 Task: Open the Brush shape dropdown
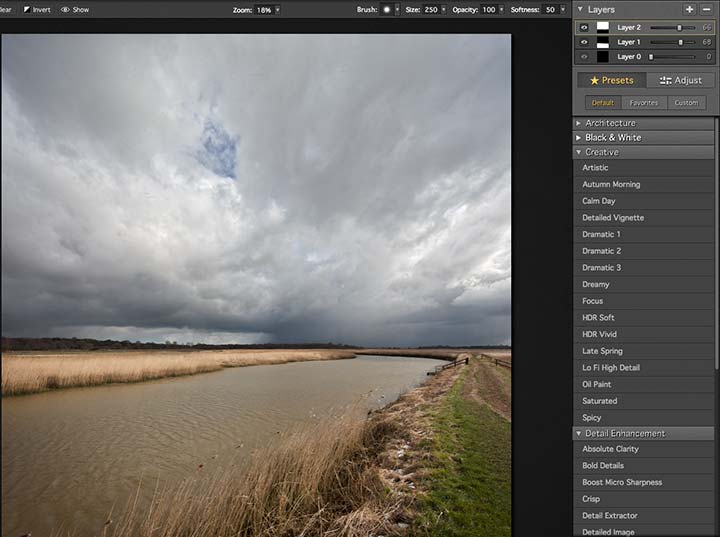397,10
